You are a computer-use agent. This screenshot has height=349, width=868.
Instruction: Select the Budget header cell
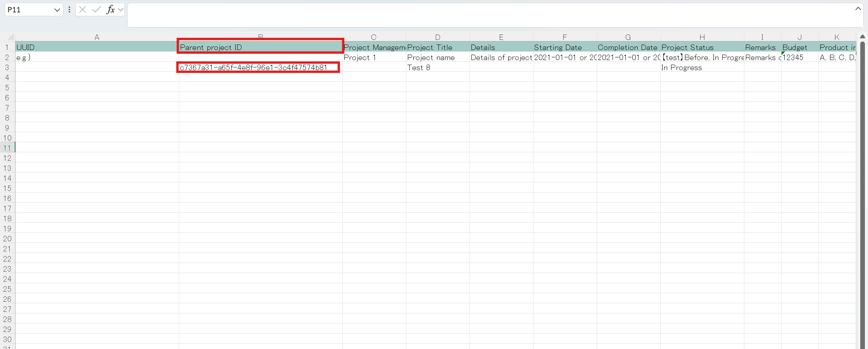(x=799, y=47)
